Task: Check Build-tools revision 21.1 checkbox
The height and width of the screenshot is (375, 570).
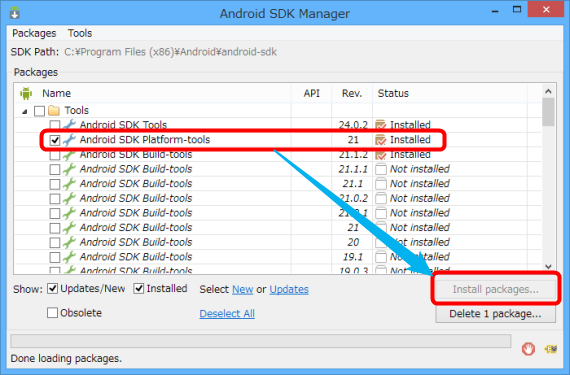Action: 55,184
